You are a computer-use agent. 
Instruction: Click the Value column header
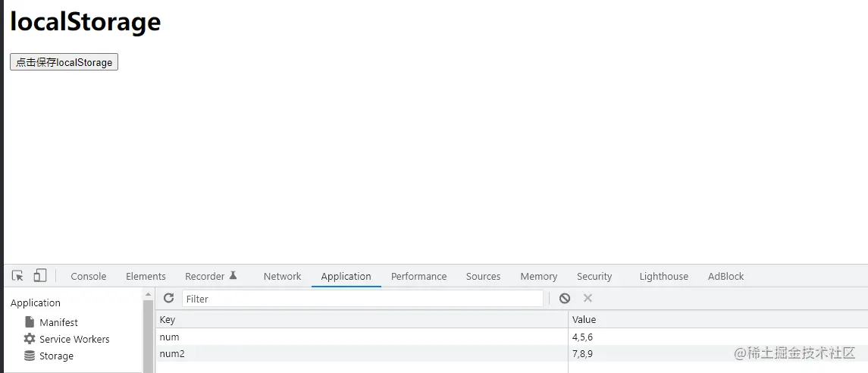[x=718, y=319]
